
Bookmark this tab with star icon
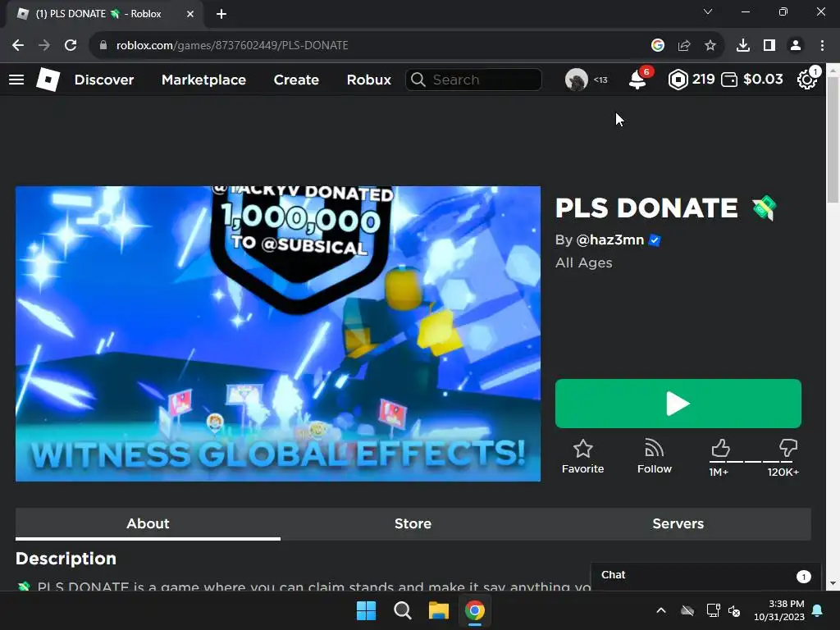pos(710,45)
